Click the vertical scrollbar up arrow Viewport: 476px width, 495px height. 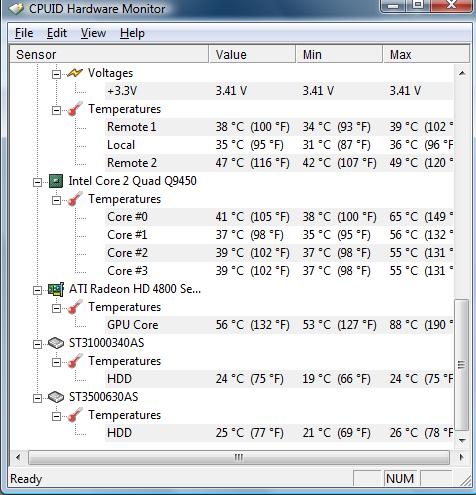tap(462, 73)
